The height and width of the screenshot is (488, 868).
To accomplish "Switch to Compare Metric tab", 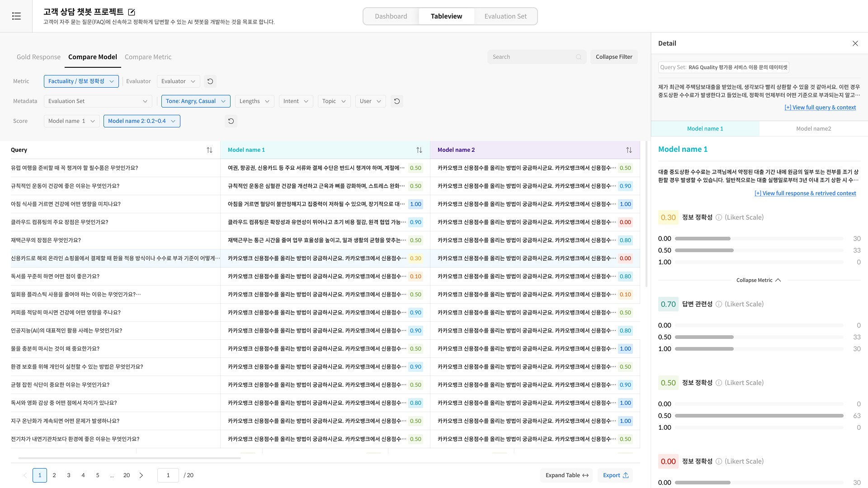I will pyautogui.click(x=148, y=57).
